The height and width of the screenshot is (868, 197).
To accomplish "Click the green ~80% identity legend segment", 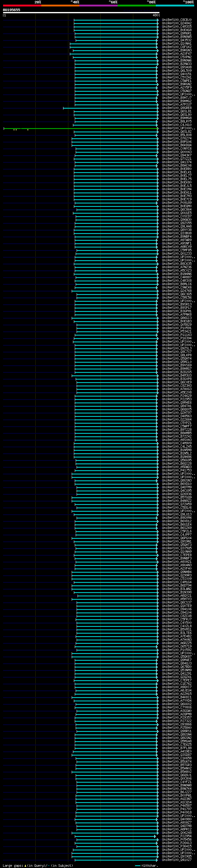I will (137, 6).
